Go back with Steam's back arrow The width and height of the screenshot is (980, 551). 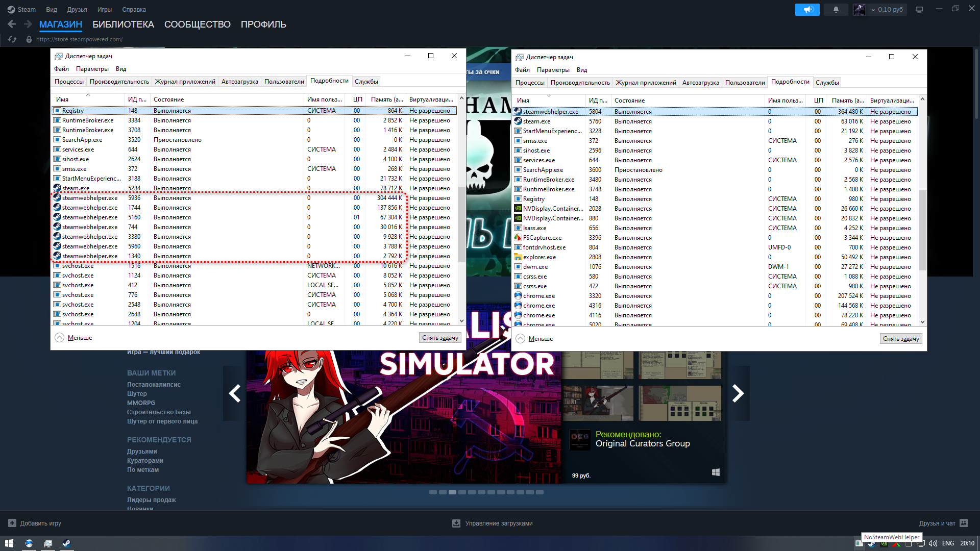[12, 24]
